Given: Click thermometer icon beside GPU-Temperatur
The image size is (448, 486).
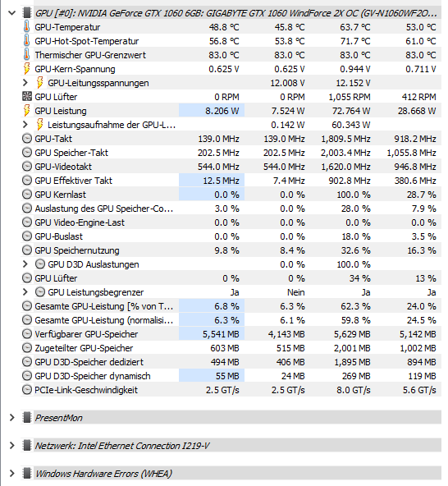Looking at the screenshot, I should pyautogui.click(x=27, y=27).
